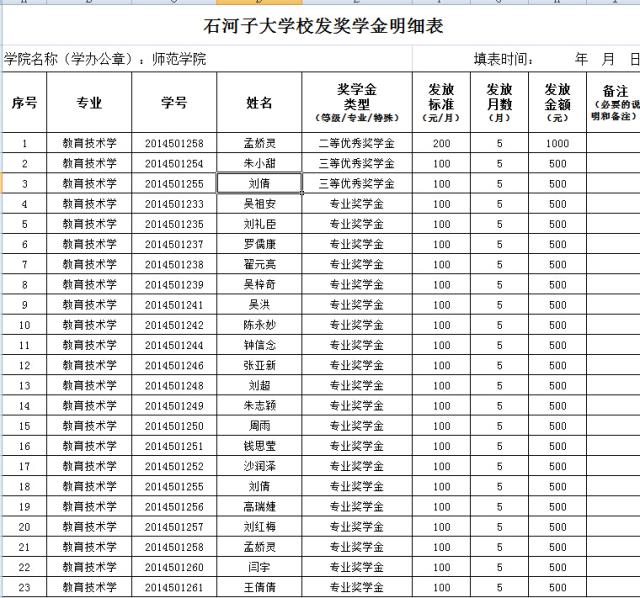Click the name cell 吴梓奇
The image size is (640, 598).
coord(259,285)
